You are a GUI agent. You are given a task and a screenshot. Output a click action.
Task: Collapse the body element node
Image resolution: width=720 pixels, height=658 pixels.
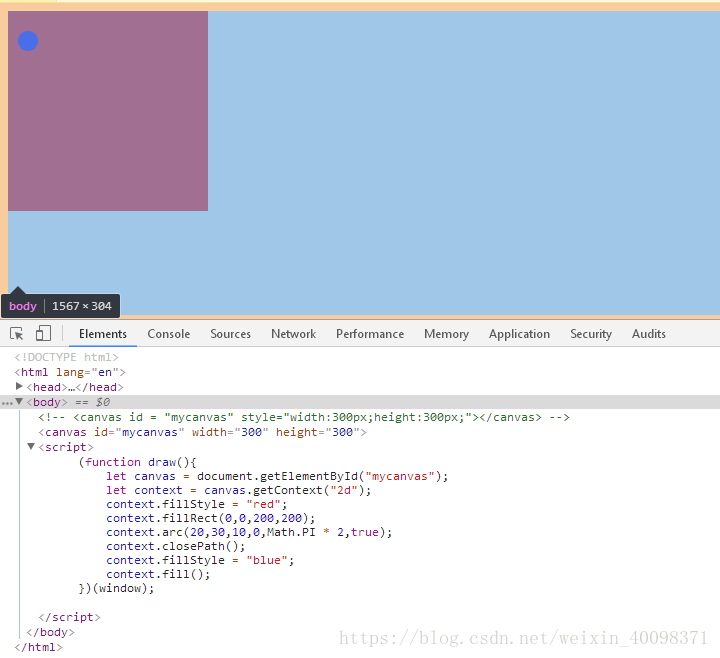(19, 402)
